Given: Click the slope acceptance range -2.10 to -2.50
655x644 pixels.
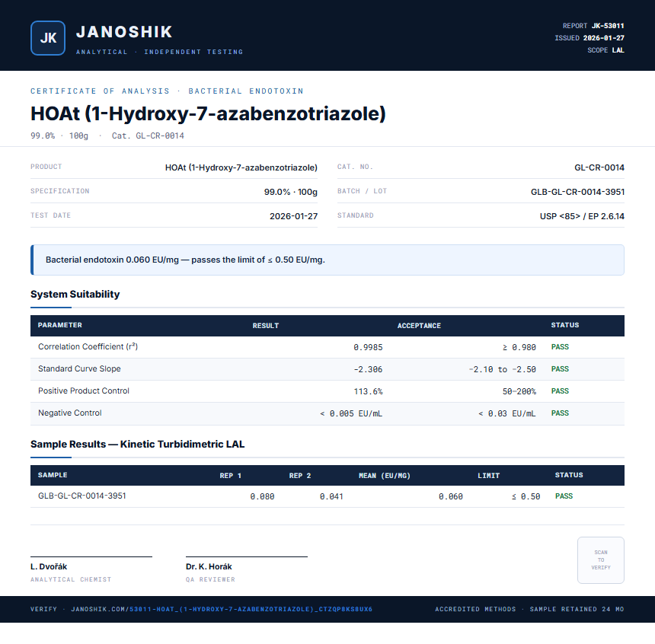Looking at the screenshot, I should click(x=502, y=370).
